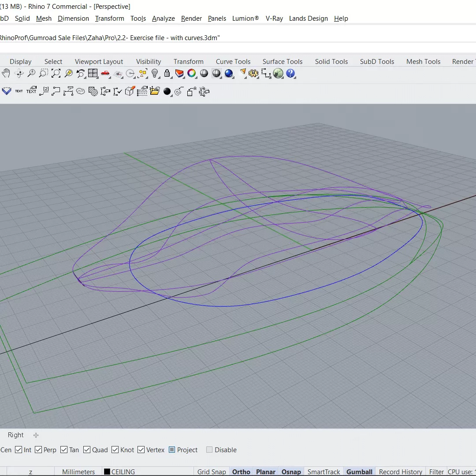The height and width of the screenshot is (476, 476).
Task: Uncheck the Quad osnap checkbox
Action: coord(87,450)
